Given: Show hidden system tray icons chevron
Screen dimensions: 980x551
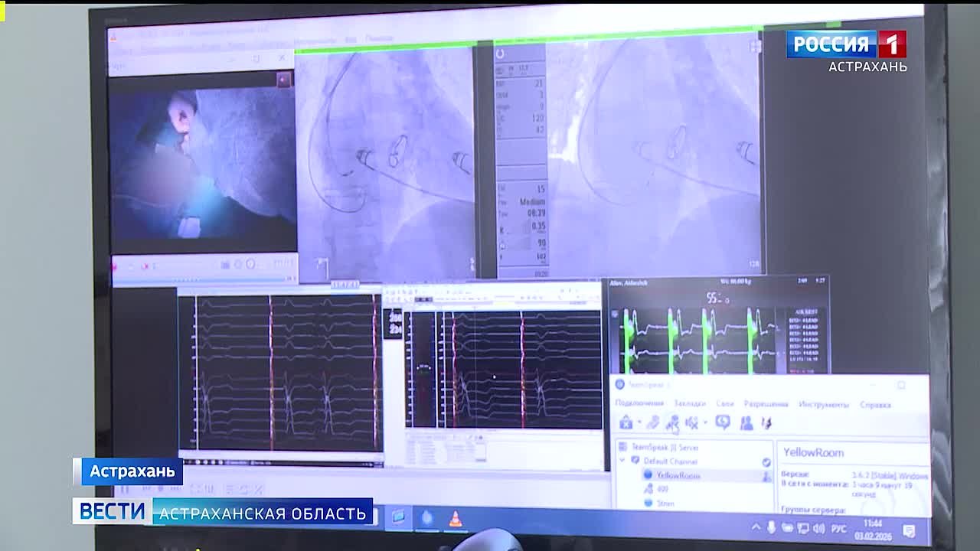Looking at the screenshot, I should tap(756, 527).
